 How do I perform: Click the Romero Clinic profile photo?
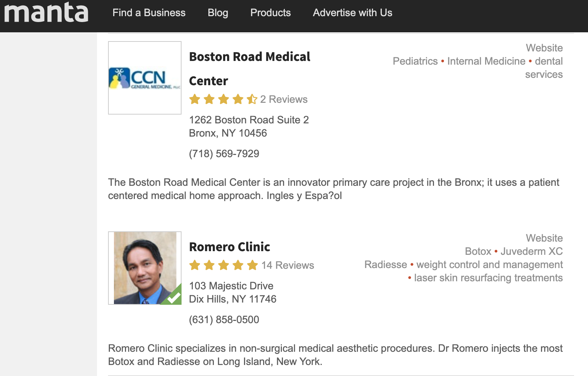pos(145,268)
